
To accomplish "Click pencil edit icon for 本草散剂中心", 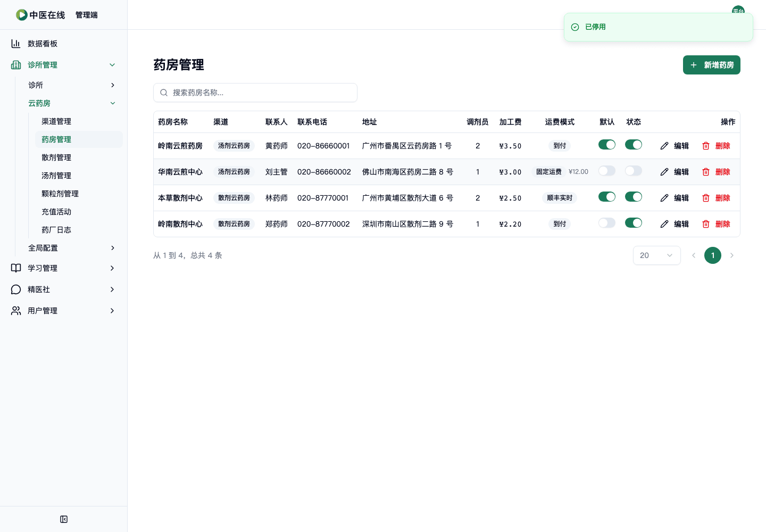I will 664,198.
